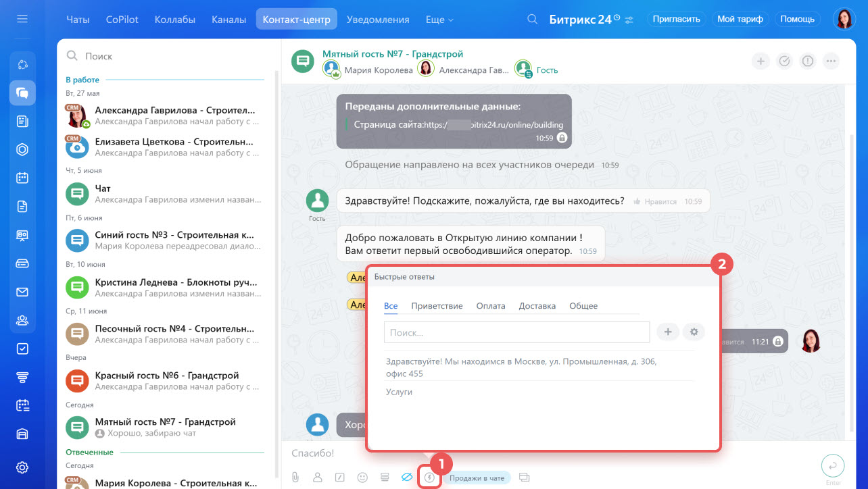Open the Calendar sidebar icon

[22, 178]
